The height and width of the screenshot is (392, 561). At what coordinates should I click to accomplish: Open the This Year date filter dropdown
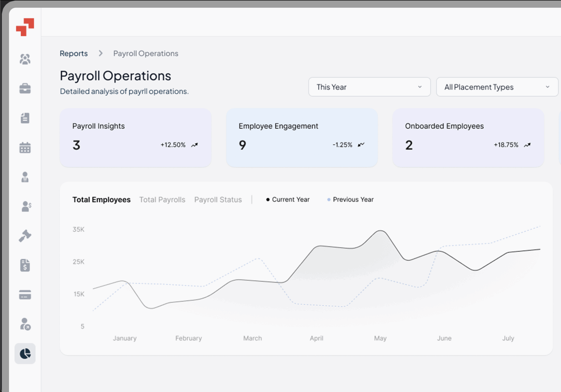pos(369,87)
